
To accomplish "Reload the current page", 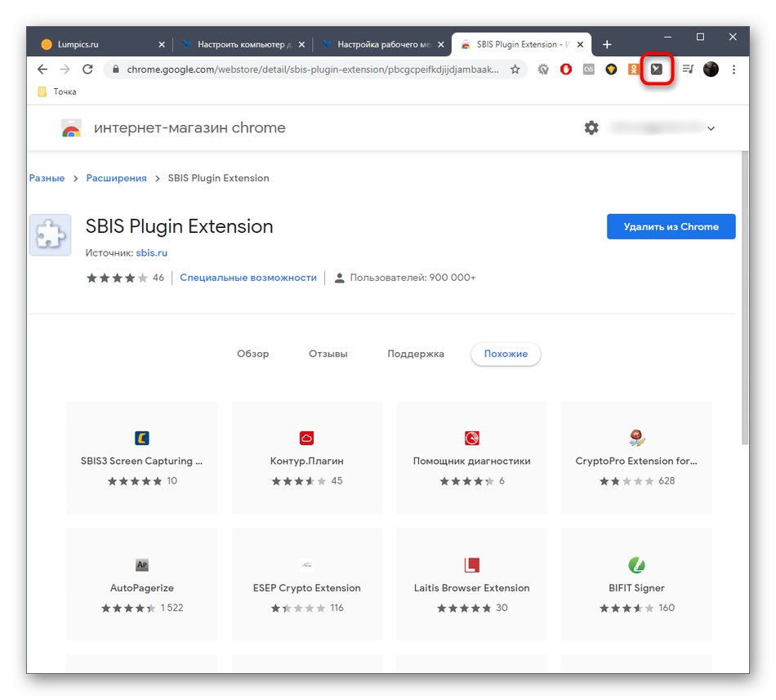I will coord(87,69).
